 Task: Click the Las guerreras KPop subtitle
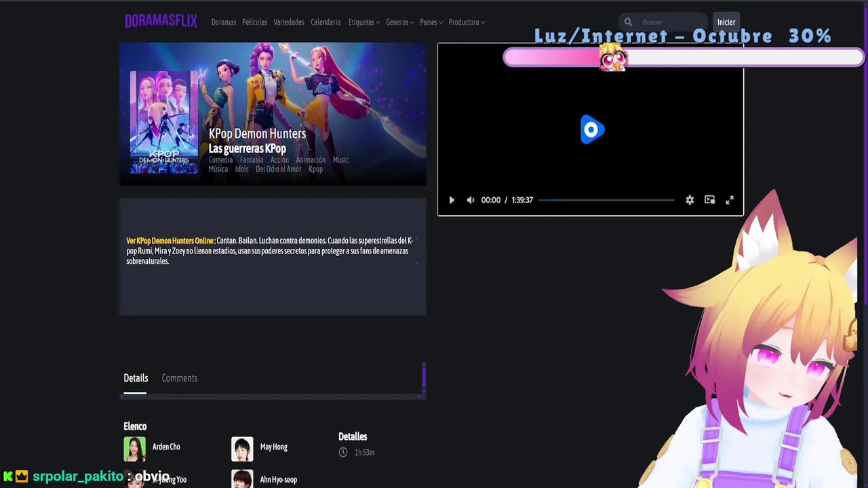click(x=247, y=148)
